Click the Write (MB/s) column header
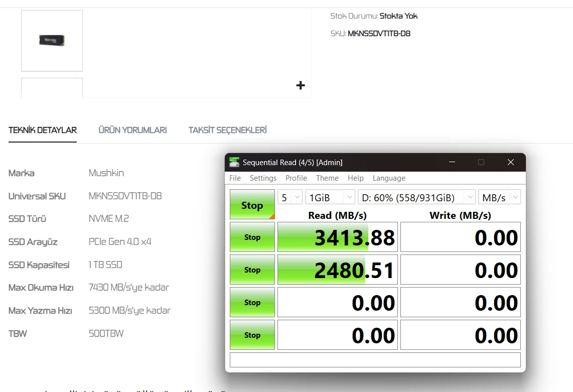 [460, 215]
